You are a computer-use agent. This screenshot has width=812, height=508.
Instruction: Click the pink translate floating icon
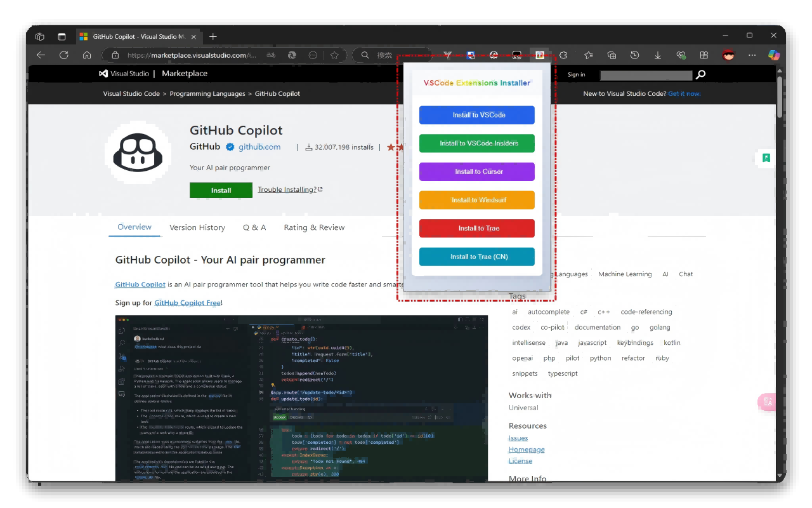click(768, 401)
